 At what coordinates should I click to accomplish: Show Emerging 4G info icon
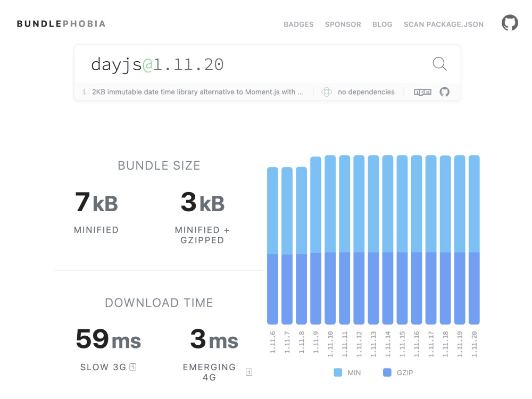tap(248, 372)
